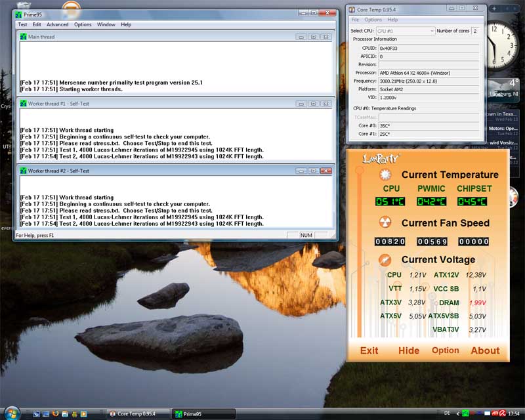This screenshot has width=525, height=420.
Task: Click the Frequency value field
Action: (429, 81)
